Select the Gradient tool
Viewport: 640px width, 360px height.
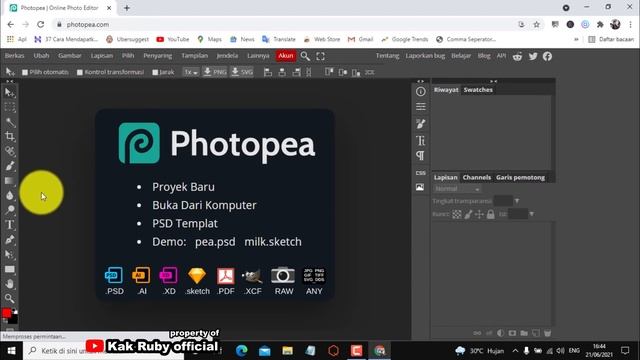pyautogui.click(x=9, y=180)
